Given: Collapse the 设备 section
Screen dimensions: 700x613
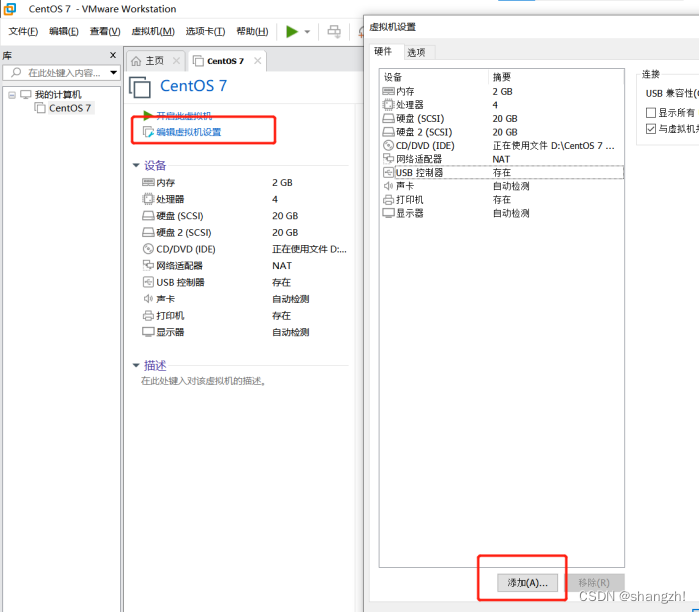Looking at the screenshot, I should click(x=136, y=165).
